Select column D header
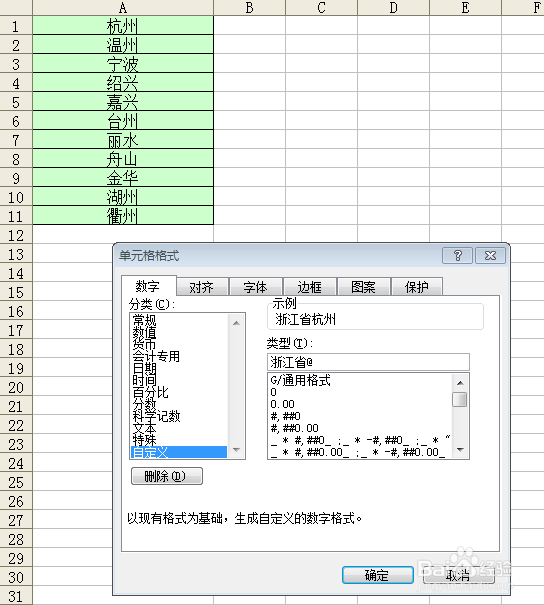 coord(394,8)
